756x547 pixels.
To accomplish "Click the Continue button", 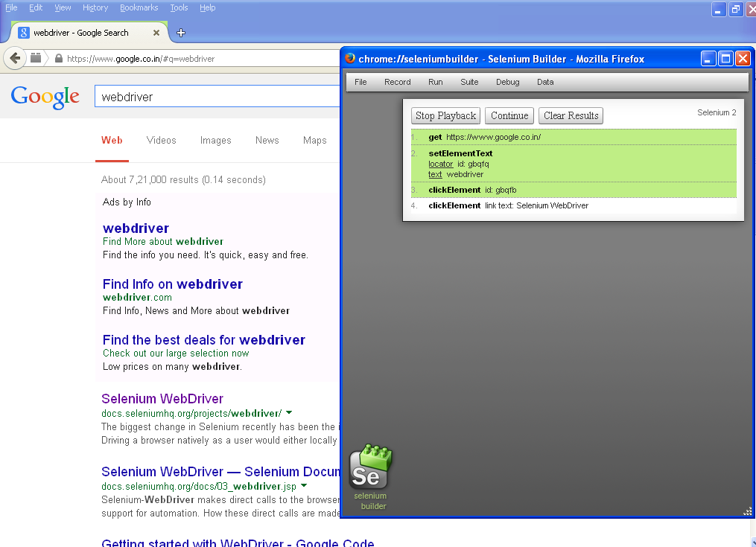I will coord(509,115).
